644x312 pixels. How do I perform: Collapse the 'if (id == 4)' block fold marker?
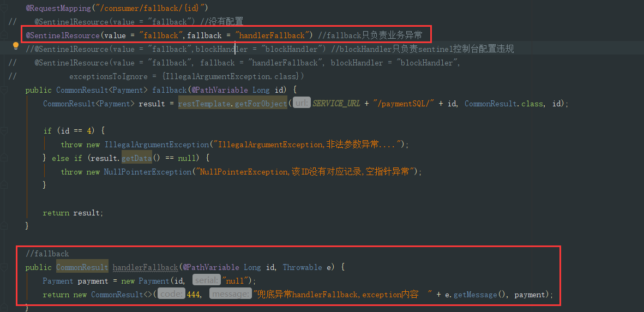pos(4,131)
